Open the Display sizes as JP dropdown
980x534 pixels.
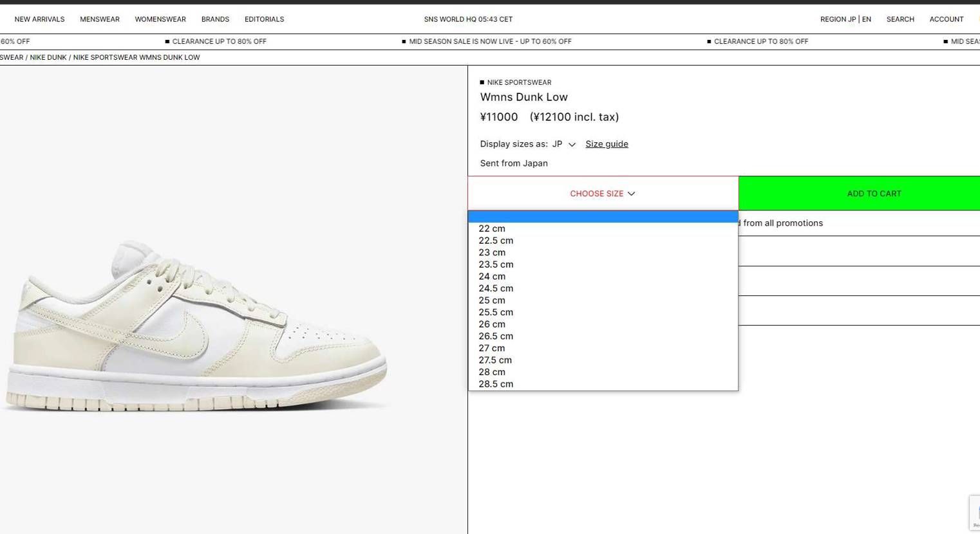click(x=563, y=144)
